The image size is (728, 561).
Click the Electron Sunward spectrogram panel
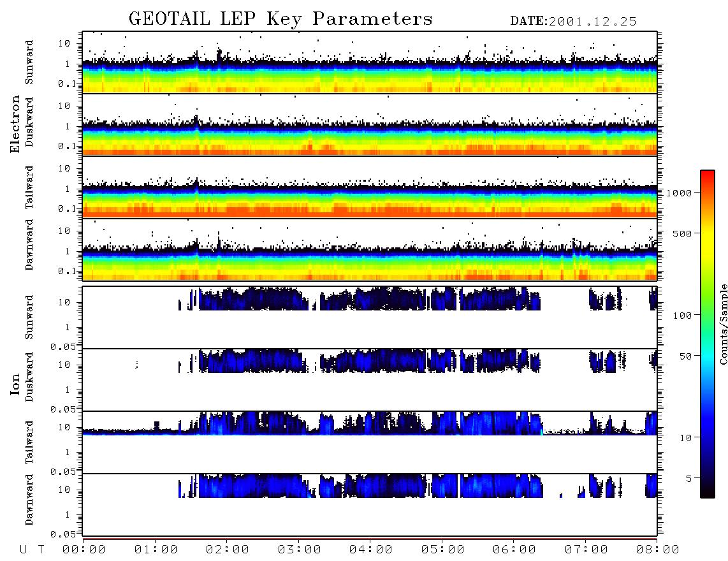(370, 62)
